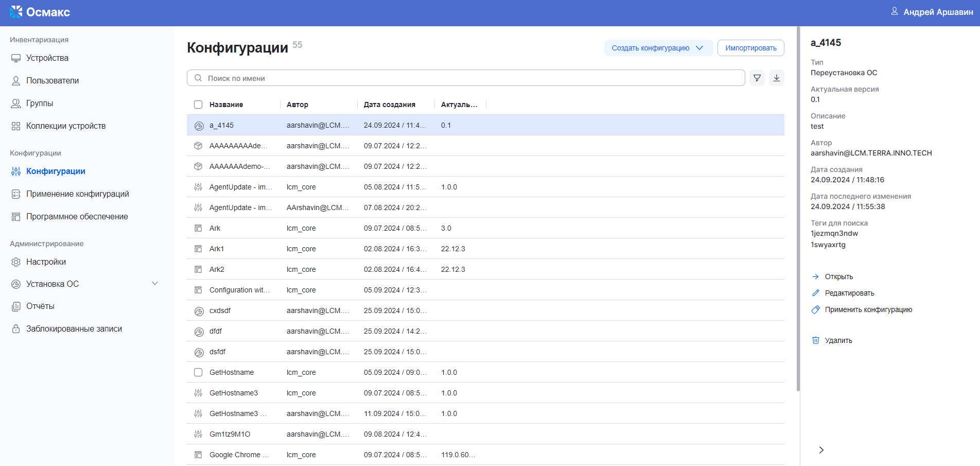Viewport: 980px width, 466px height.
Task: Select the filter icon above the configurations table
Action: click(757, 78)
